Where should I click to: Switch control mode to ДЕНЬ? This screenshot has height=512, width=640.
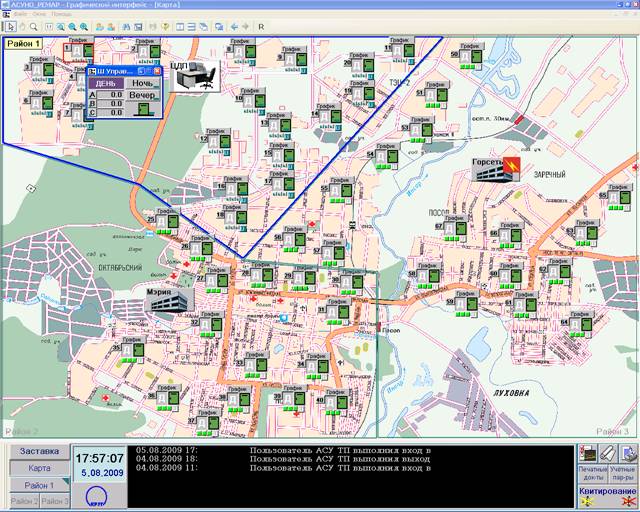106,84
